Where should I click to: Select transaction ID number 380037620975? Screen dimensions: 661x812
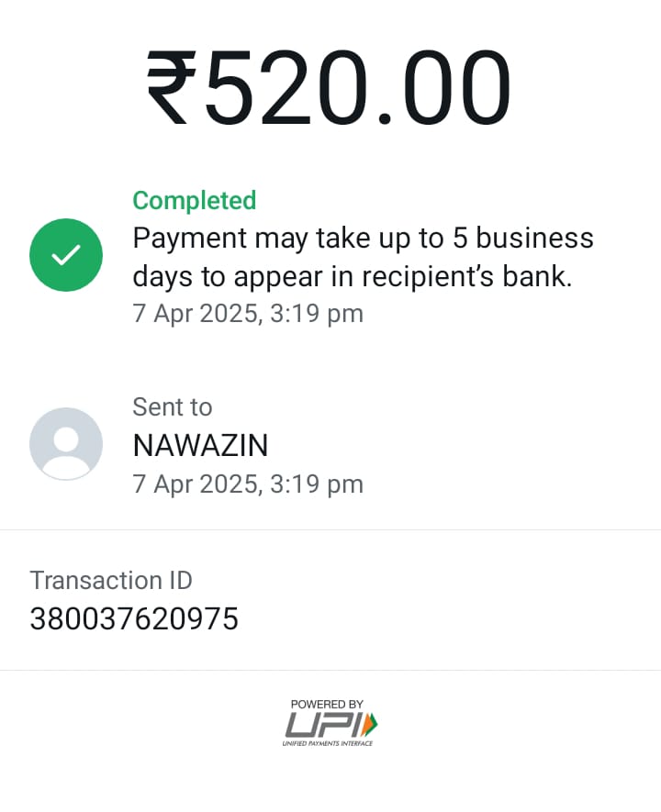coord(134,619)
